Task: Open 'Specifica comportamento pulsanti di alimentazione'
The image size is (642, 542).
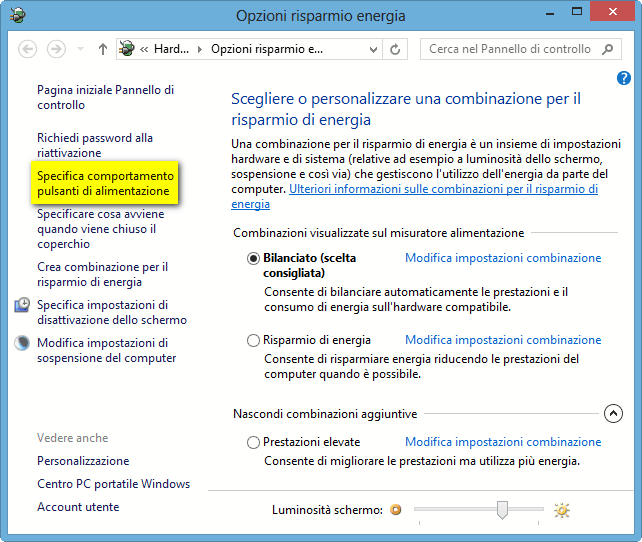Action: (x=105, y=183)
